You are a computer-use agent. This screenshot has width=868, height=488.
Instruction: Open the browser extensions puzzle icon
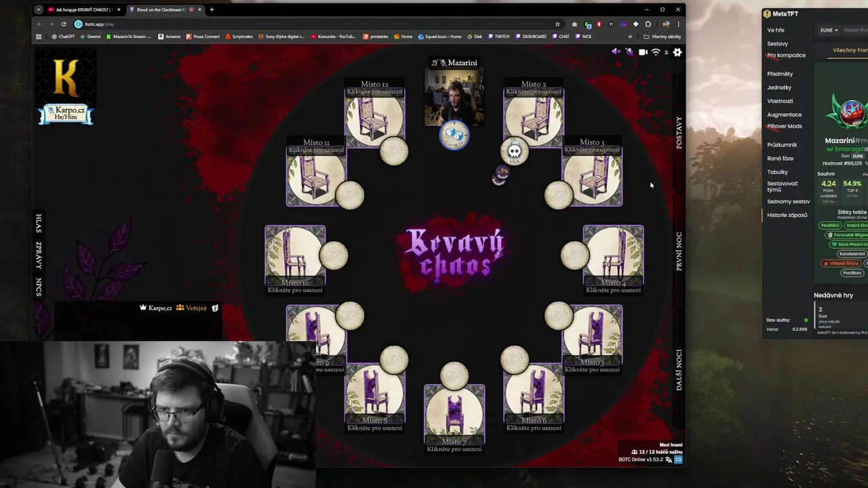pyautogui.click(x=648, y=24)
